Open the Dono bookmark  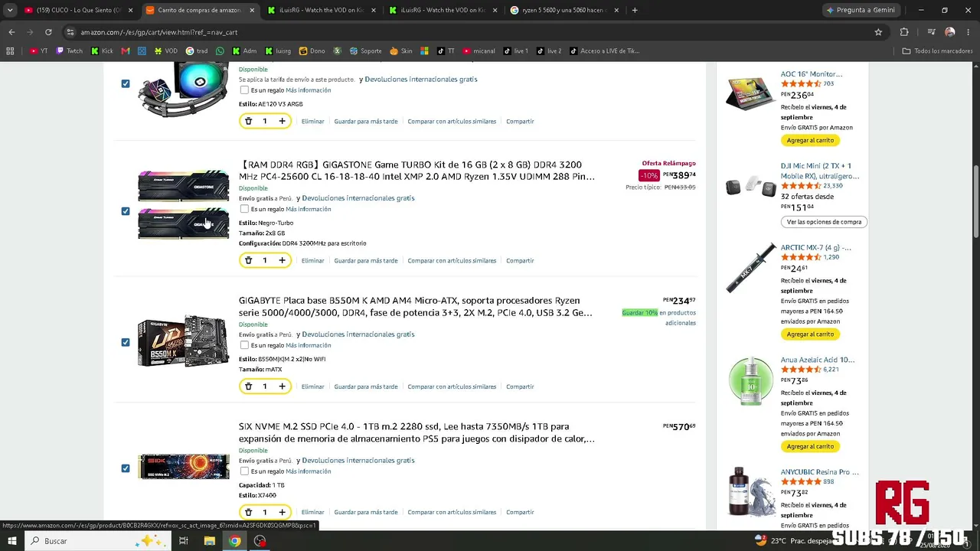point(312,51)
